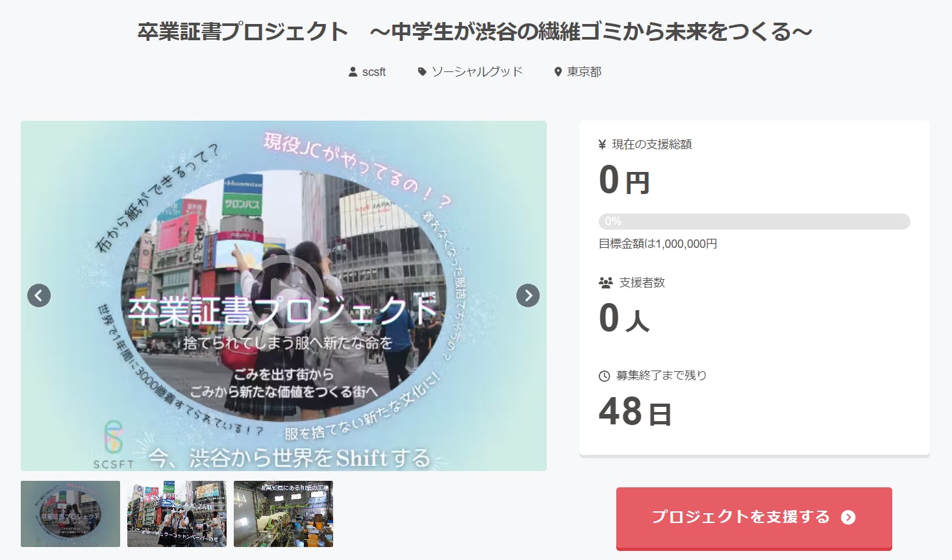Click the user icon beside scsft

[353, 72]
